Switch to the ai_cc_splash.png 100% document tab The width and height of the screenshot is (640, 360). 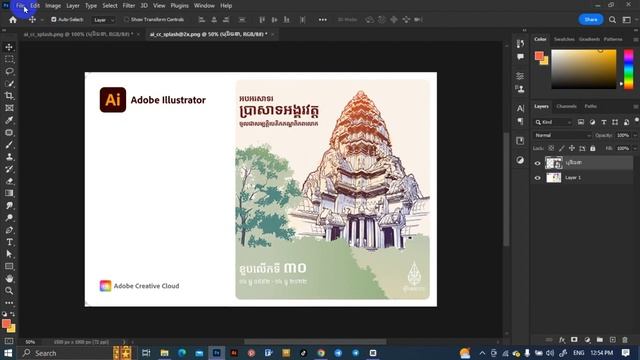click(78, 34)
